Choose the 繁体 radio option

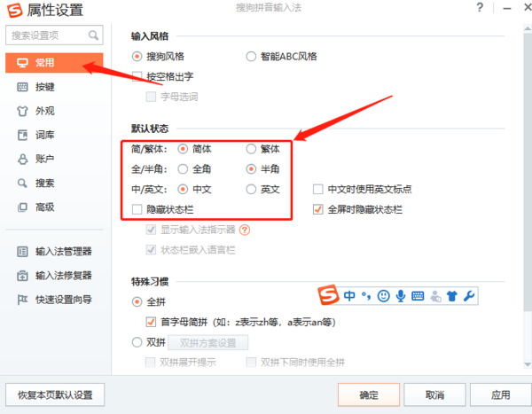pyautogui.click(x=251, y=149)
